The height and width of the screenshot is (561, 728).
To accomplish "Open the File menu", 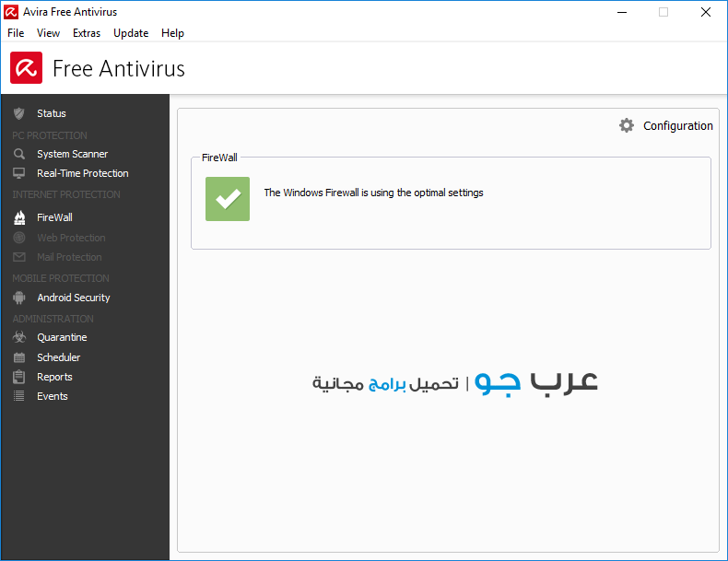I will point(16,33).
